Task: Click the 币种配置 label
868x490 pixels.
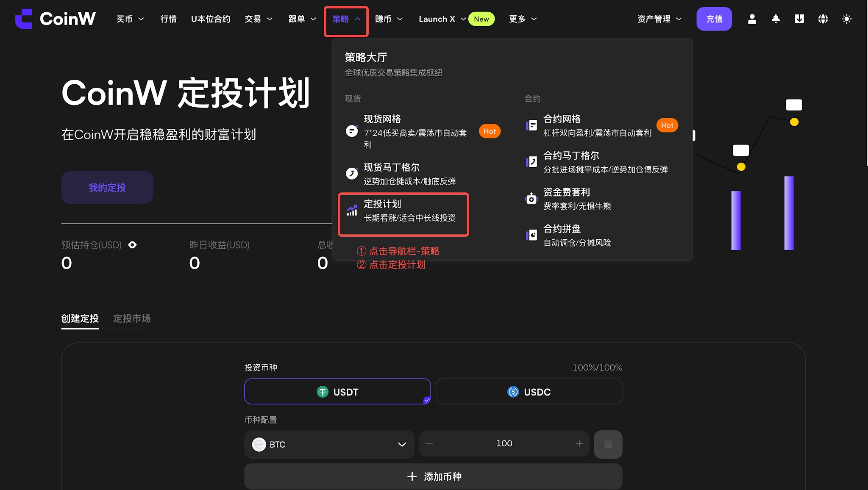Action: (261, 420)
